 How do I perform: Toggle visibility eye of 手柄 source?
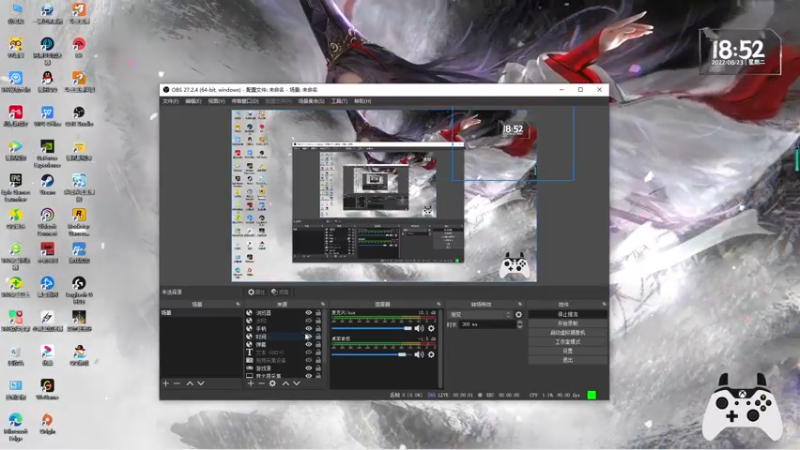tap(309, 329)
